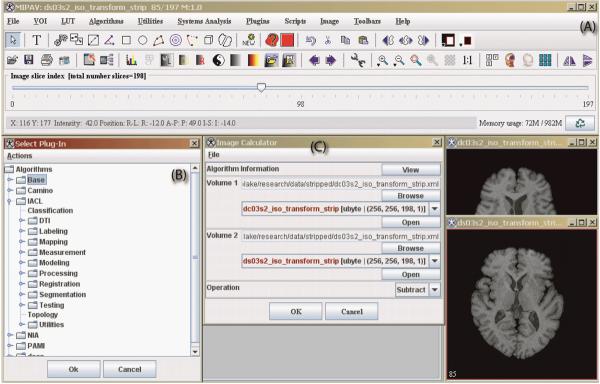Click the Volume 2 file path field
This screenshot has width=600, height=384.
341,236
